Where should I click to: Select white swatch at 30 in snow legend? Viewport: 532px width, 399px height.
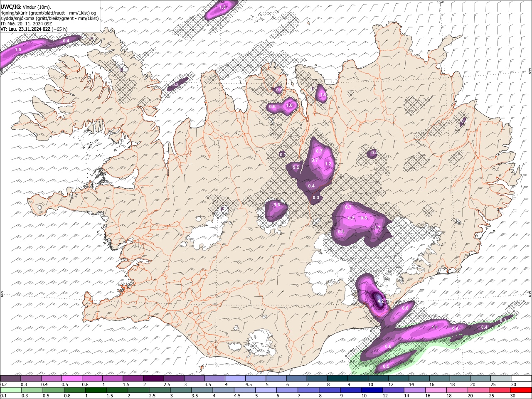(521, 378)
